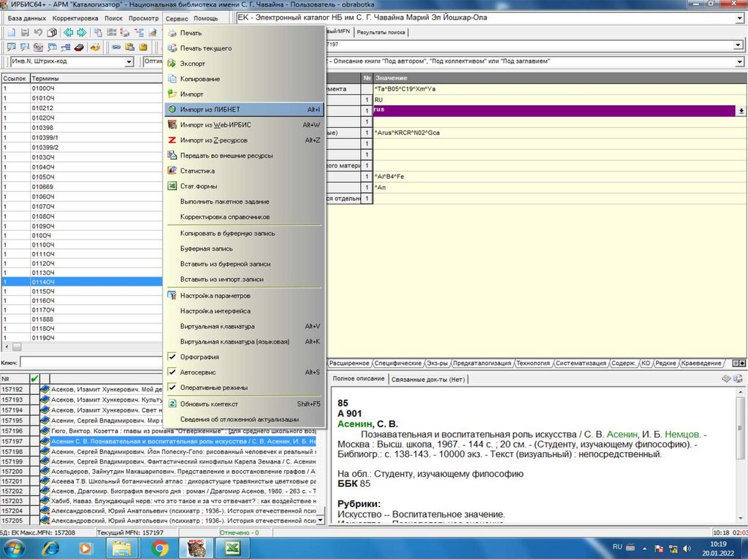Image resolution: width=748 pixels, height=560 pixels.
Task: Click the scroll-tabs arrows right of Краеведение tab
Action: (x=739, y=363)
